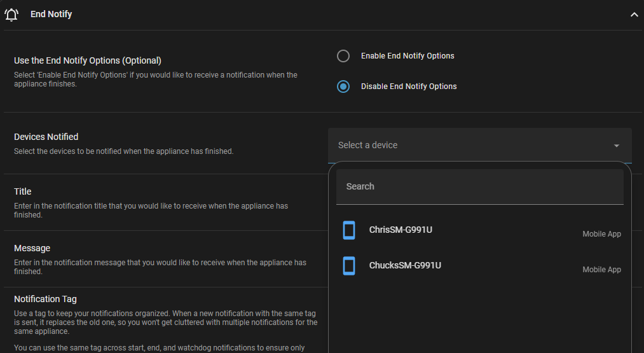
Task: Focus the Search field in device list
Action: click(x=480, y=186)
